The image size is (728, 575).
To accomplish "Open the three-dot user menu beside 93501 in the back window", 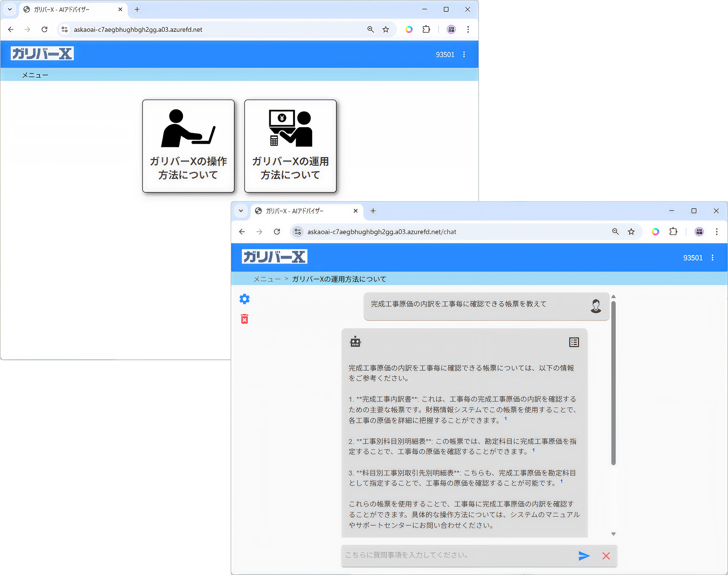I will [464, 55].
